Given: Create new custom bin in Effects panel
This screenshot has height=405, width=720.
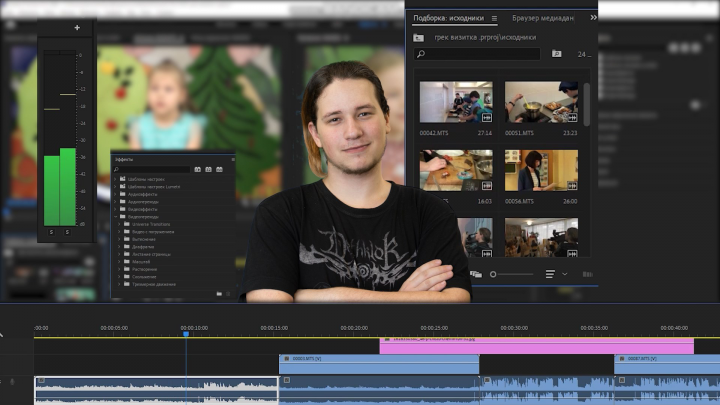Looking at the screenshot, I should [219, 293].
